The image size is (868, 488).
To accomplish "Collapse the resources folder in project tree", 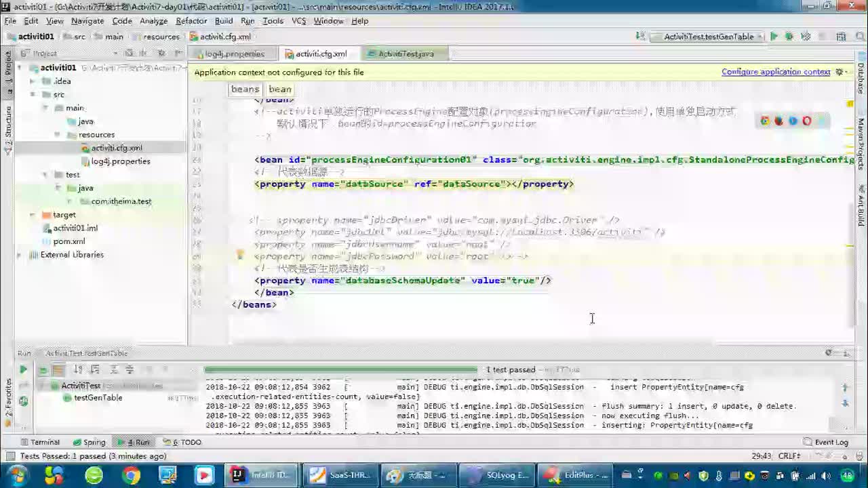I will click(58, 135).
